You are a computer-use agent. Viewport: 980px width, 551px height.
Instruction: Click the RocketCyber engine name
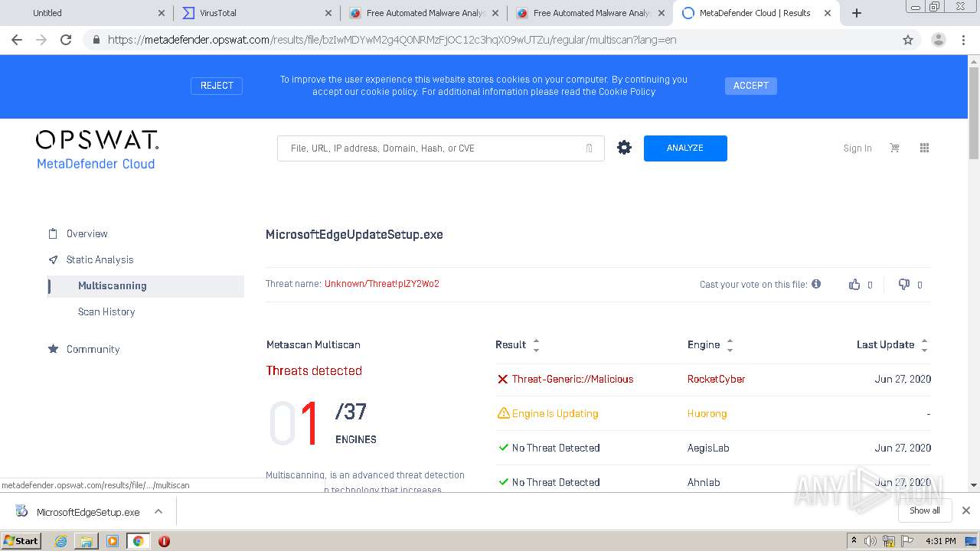[716, 379]
